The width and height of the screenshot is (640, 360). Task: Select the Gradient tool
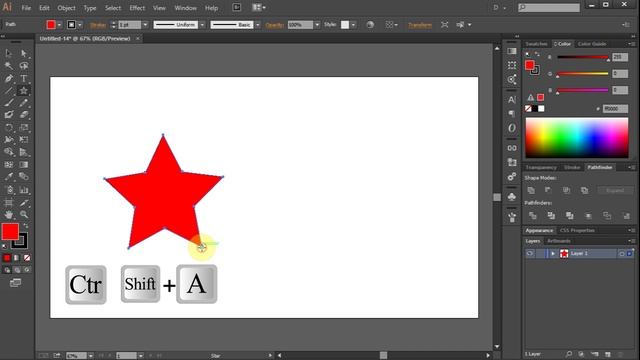[x=24, y=164]
